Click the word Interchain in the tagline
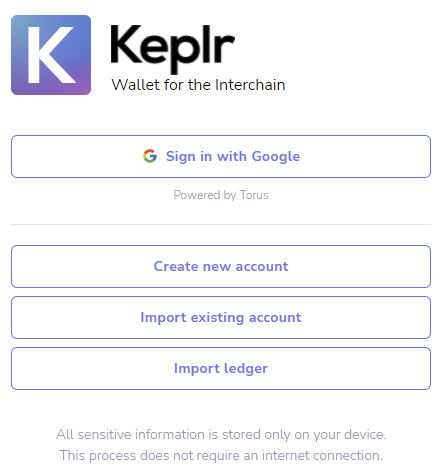 tap(250, 85)
